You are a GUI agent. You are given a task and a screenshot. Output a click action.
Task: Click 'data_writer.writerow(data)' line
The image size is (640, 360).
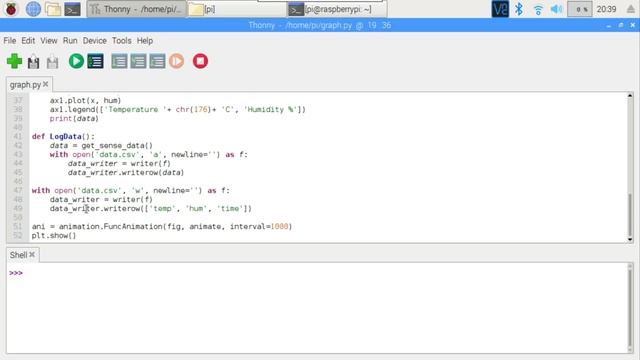pyautogui.click(x=126, y=172)
